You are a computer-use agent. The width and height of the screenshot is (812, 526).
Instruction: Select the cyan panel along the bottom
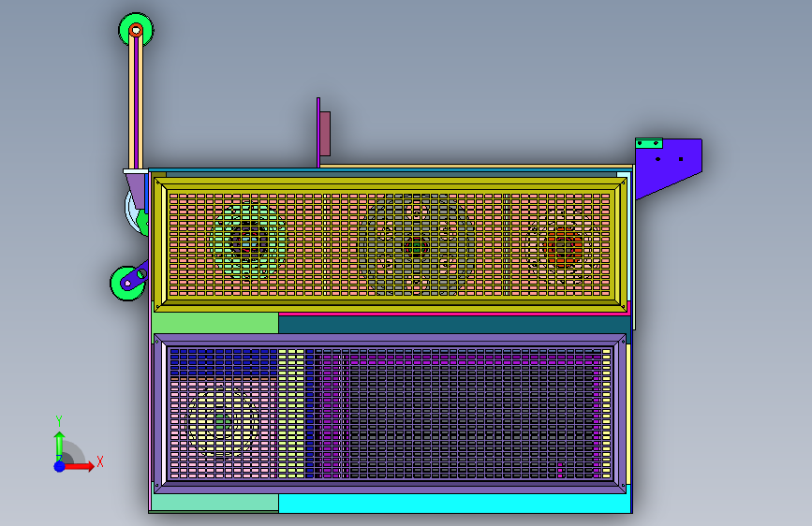[x=454, y=503]
